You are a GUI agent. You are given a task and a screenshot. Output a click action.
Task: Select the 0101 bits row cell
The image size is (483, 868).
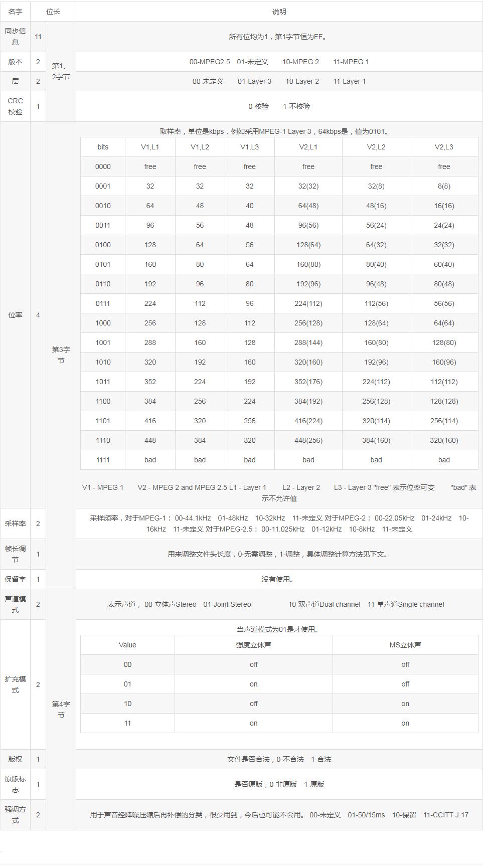click(x=103, y=264)
